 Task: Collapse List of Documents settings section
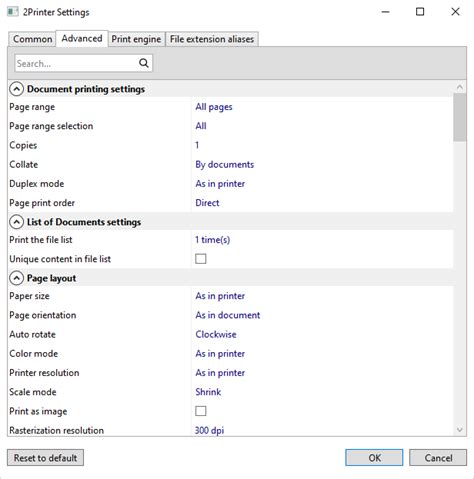click(x=16, y=222)
